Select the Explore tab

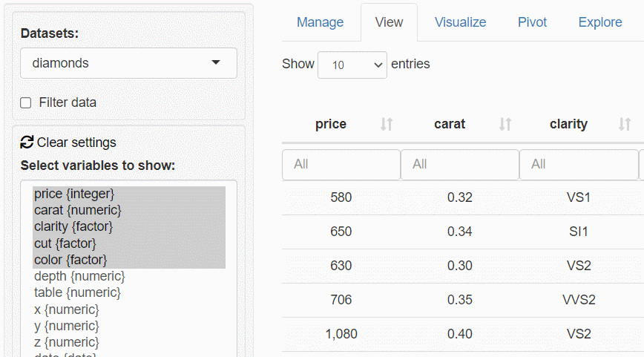pyautogui.click(x=599, y=22)
